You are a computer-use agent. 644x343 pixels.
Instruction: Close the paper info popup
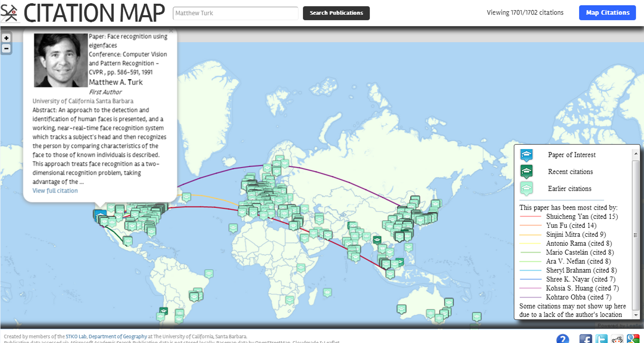click(171, 31)
